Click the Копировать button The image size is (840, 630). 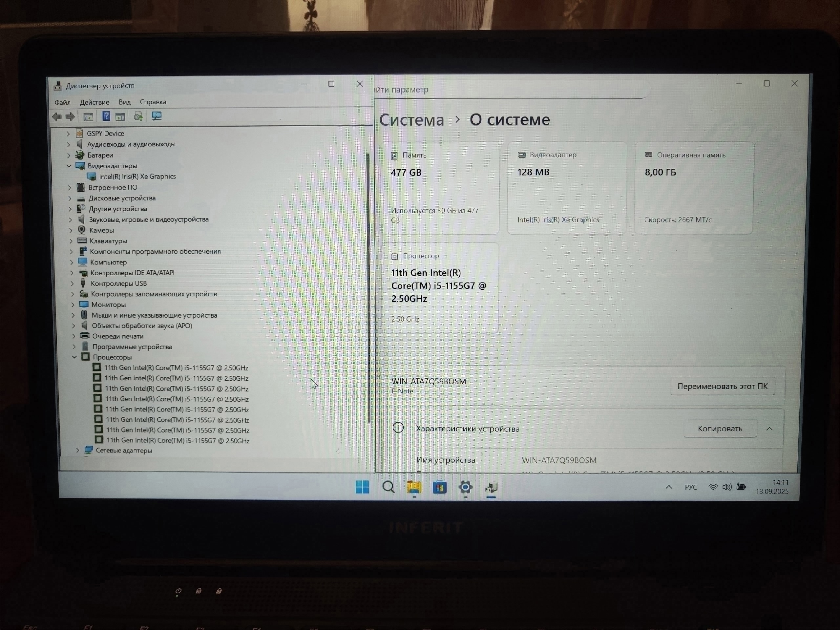click(720, 428)
